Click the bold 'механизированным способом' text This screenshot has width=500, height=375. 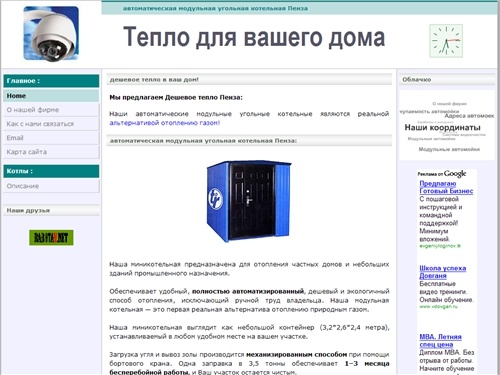[x=296, y=354]
